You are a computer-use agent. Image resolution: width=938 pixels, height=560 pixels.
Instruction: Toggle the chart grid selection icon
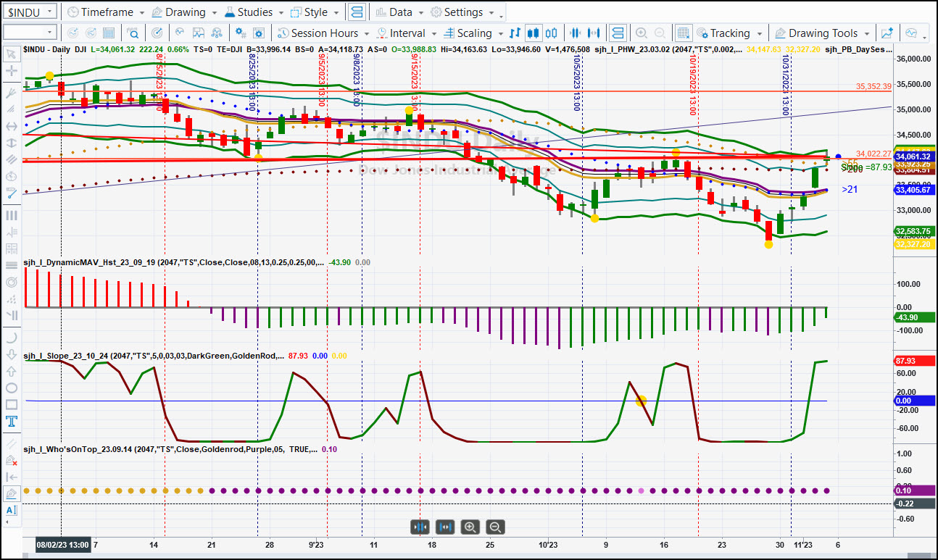tap(683, 33)
